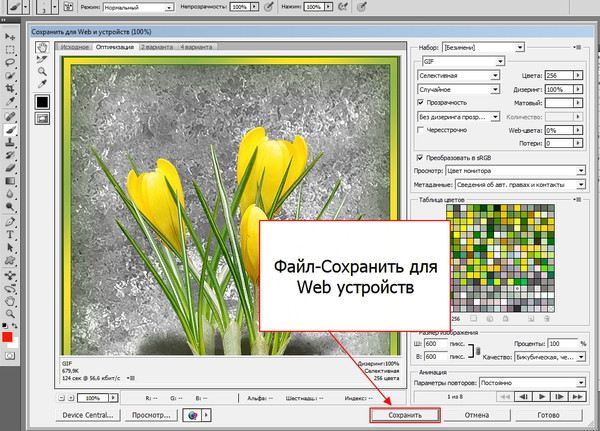Toggle the Прозрачность checkbox
This screenshot has height=431, width=600.
[421, 103]
